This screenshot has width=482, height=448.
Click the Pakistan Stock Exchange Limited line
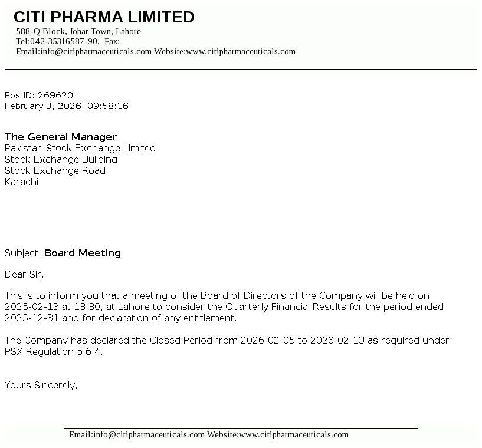80,148
